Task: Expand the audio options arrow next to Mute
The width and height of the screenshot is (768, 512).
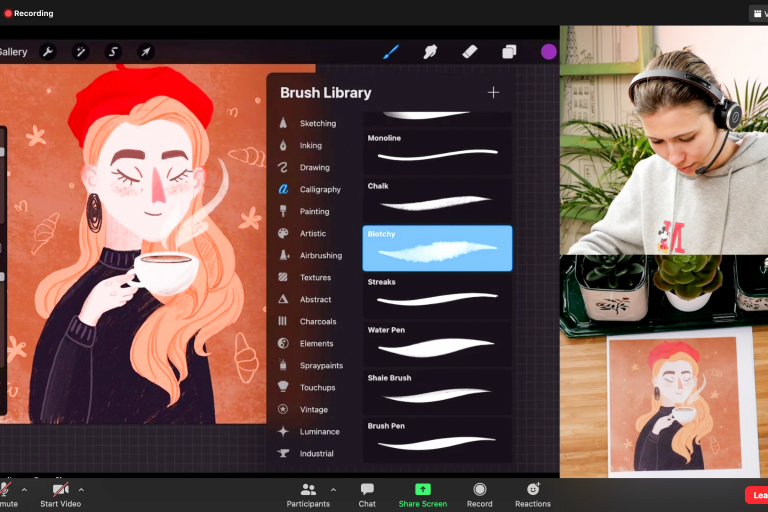Action: click(24, 490)
